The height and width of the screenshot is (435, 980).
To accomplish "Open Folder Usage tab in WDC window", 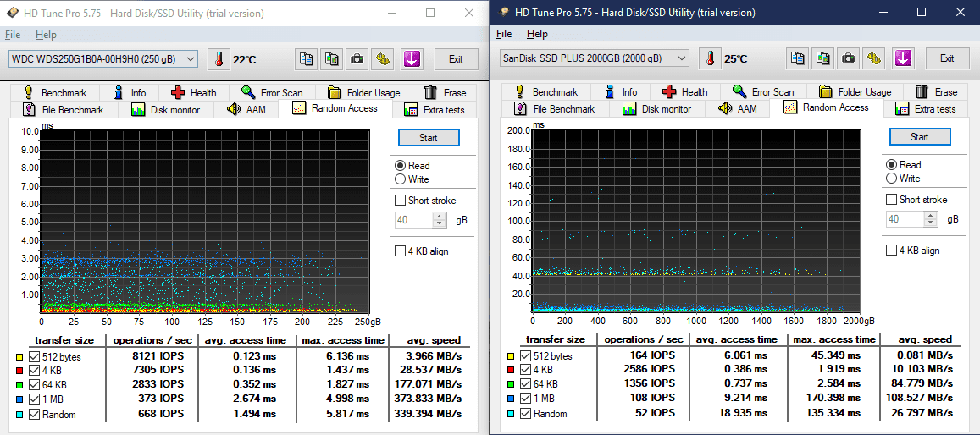I will tap(363, 92).
